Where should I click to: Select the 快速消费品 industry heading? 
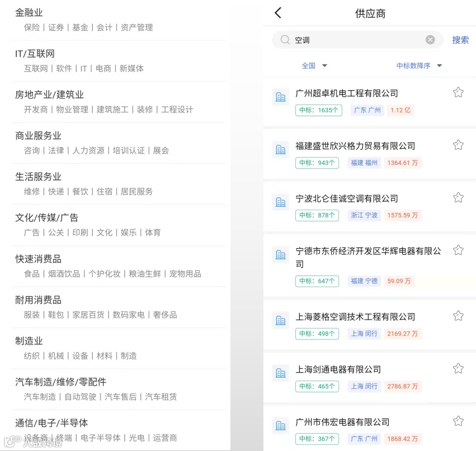38,259
